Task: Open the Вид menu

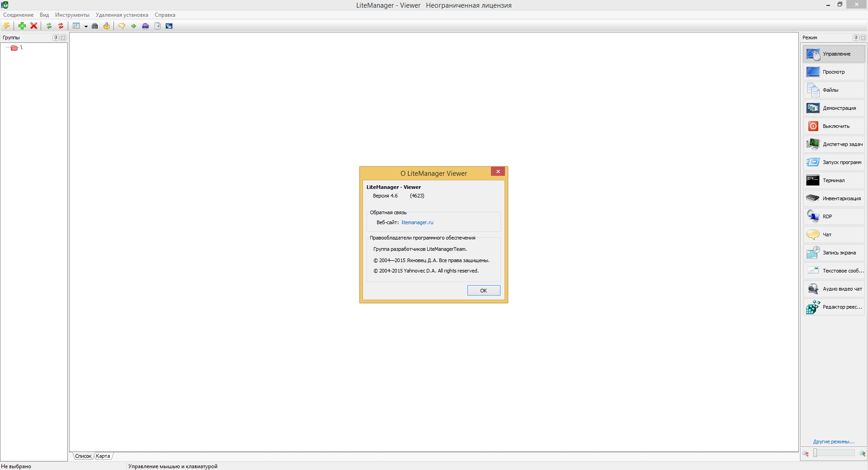Action: click(x=44, y=15)
